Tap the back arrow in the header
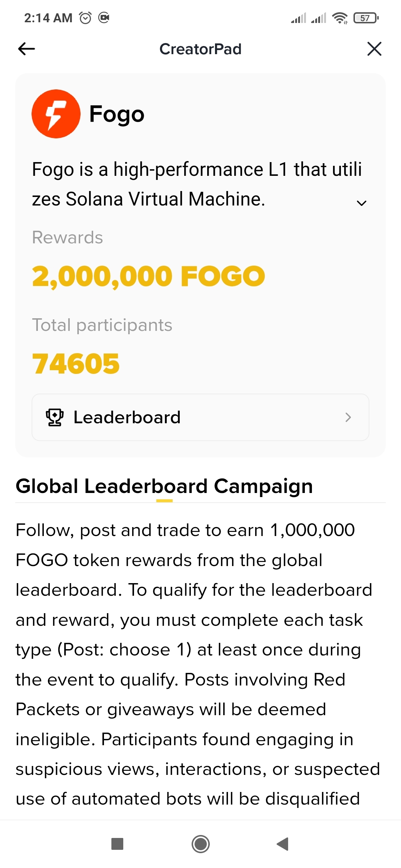The height and width of the screenshot is (868, 401). [26, 49]
